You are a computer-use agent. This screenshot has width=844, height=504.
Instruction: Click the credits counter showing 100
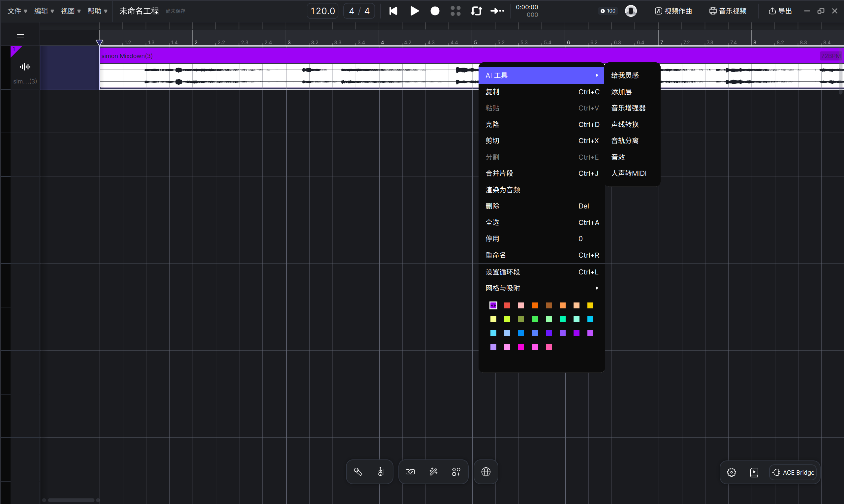pyautogui.click(x=608, y=11)
